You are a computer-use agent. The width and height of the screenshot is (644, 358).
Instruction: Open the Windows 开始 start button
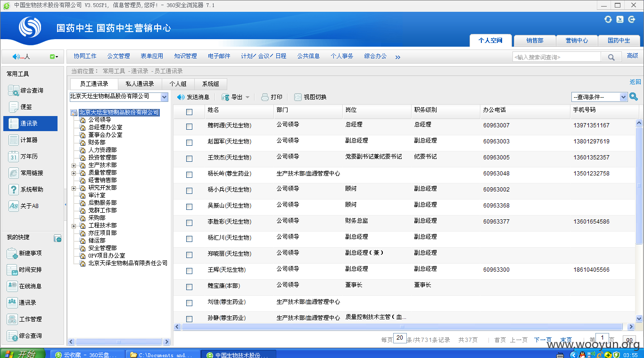pos(22,354)
